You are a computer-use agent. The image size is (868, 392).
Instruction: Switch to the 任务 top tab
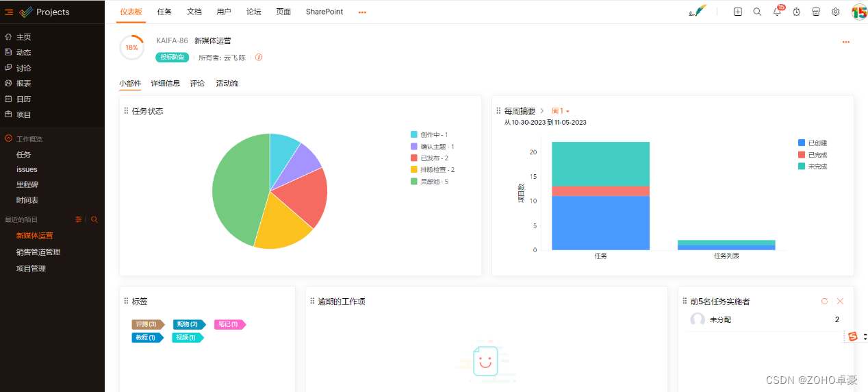click(164, 12)
